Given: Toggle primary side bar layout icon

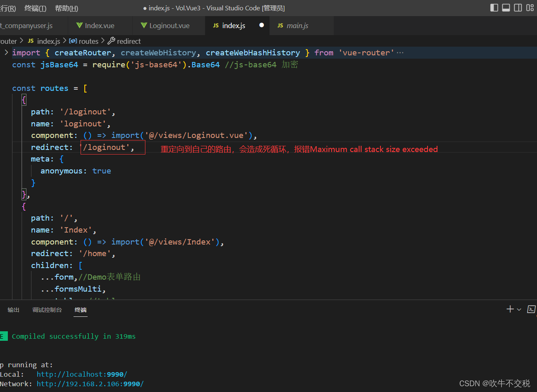Looking at the screenshot, I should [494, 8].
